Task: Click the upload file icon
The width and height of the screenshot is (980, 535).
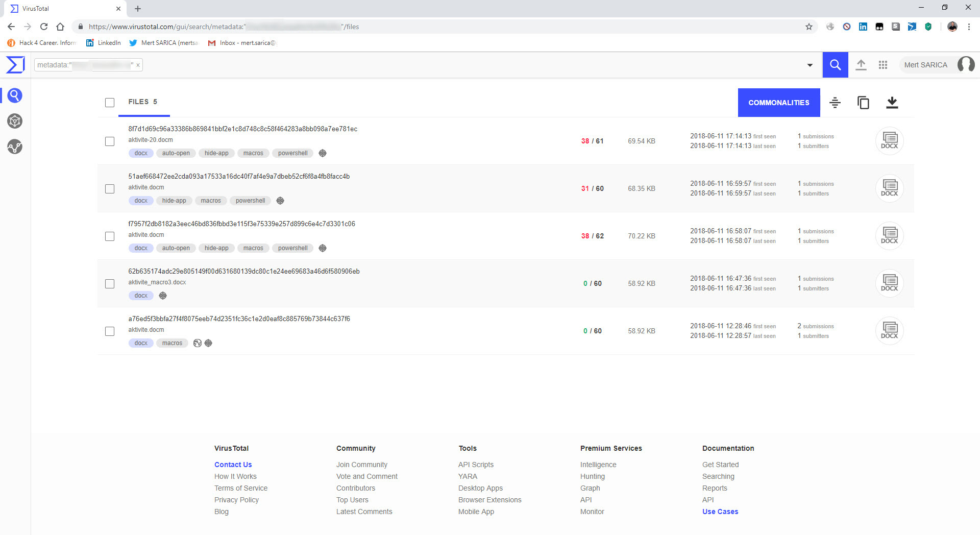Action: [x=861, y=65]
